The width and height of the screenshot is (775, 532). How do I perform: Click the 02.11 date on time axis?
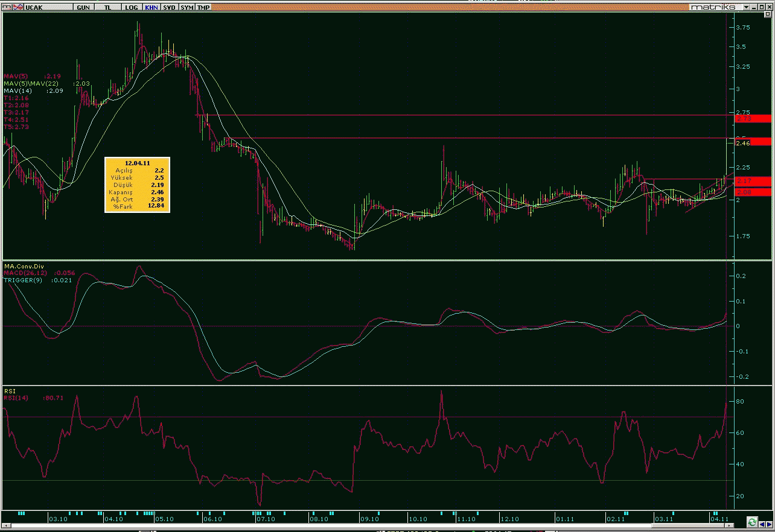(616, 519)
